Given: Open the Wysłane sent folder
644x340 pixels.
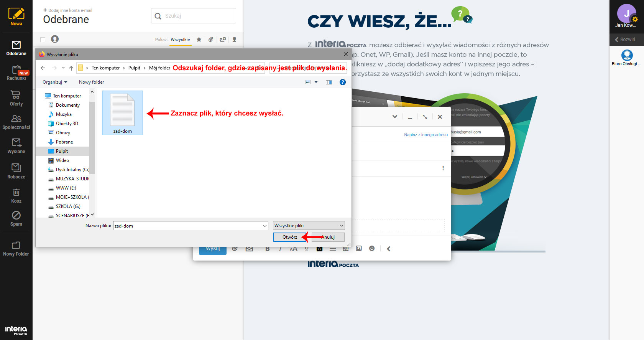Looking at the screenshot, I should click(x=16, y=146).
